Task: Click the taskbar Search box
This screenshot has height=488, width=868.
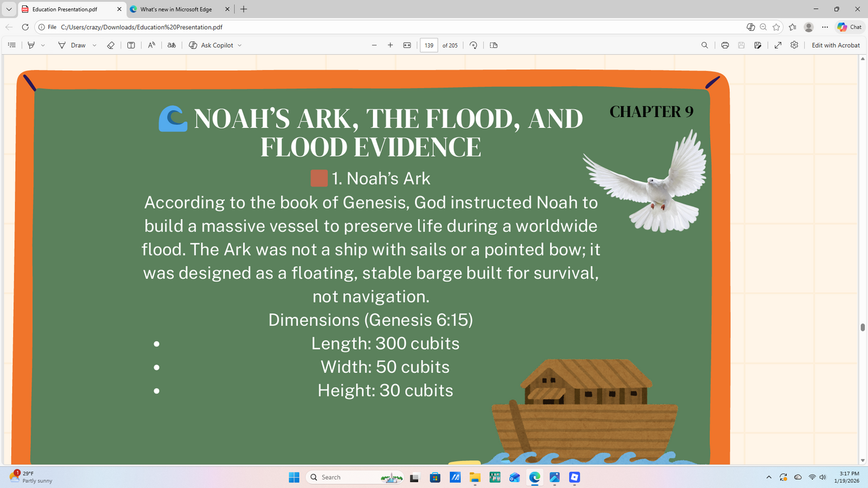Action: click(x=355, y=477)
